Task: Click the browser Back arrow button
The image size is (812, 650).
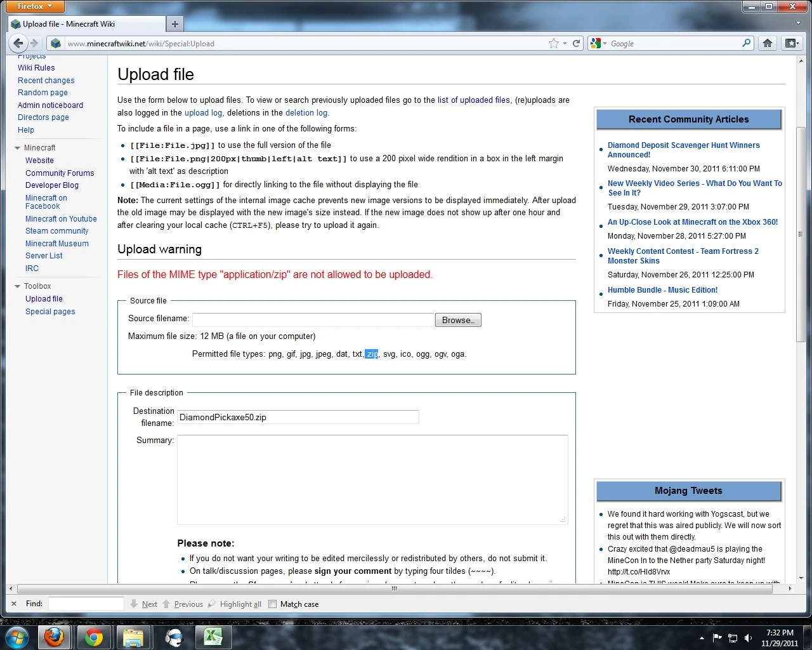Action: coord(18,43)
